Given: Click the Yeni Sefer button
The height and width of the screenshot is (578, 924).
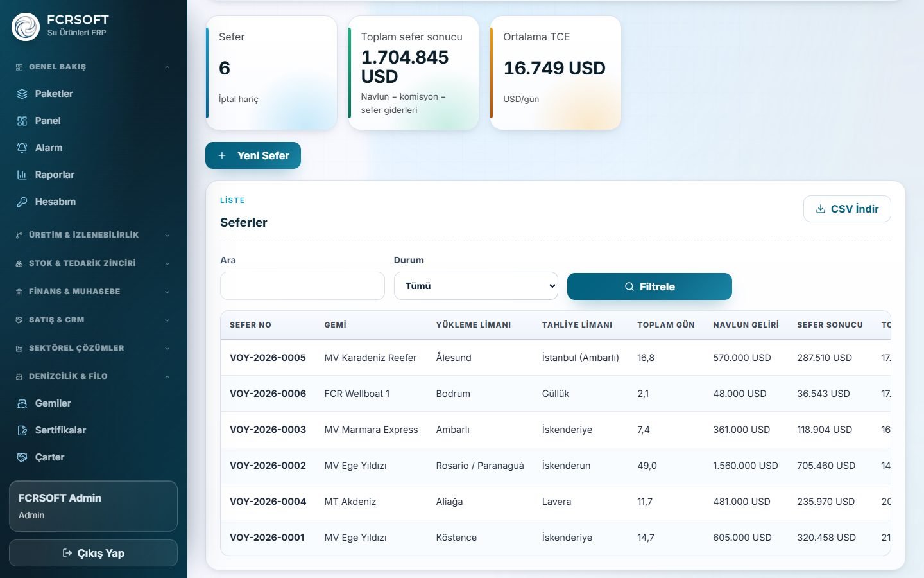Looking at the screenshot, I should tap(253, 155).
